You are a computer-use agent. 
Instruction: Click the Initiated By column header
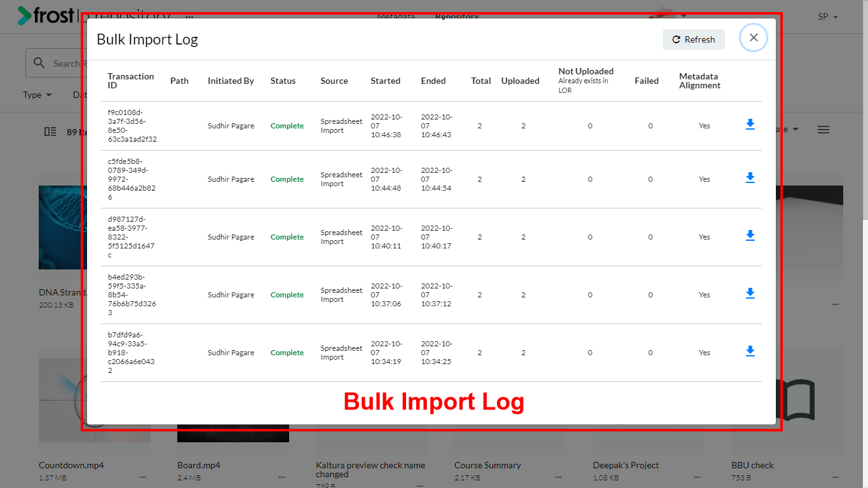click(x=231, y=81)
